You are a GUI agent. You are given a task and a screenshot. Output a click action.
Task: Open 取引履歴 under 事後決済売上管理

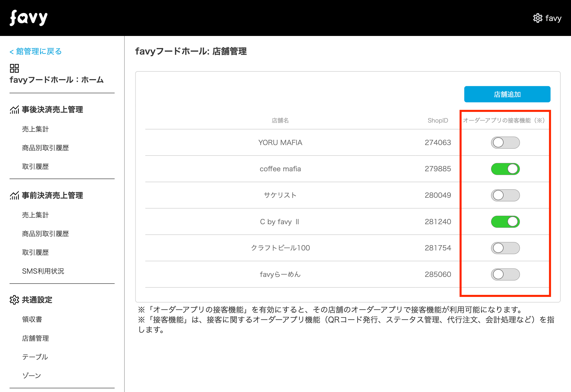click(x=35, y=167)
